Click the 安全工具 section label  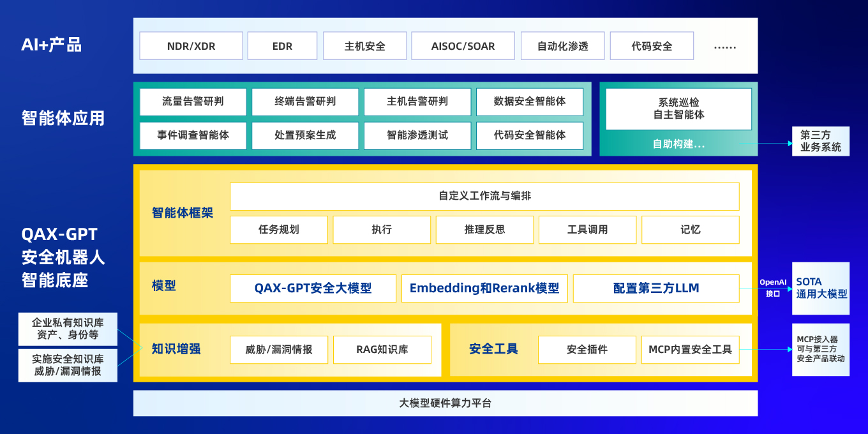tap(493, 349)
